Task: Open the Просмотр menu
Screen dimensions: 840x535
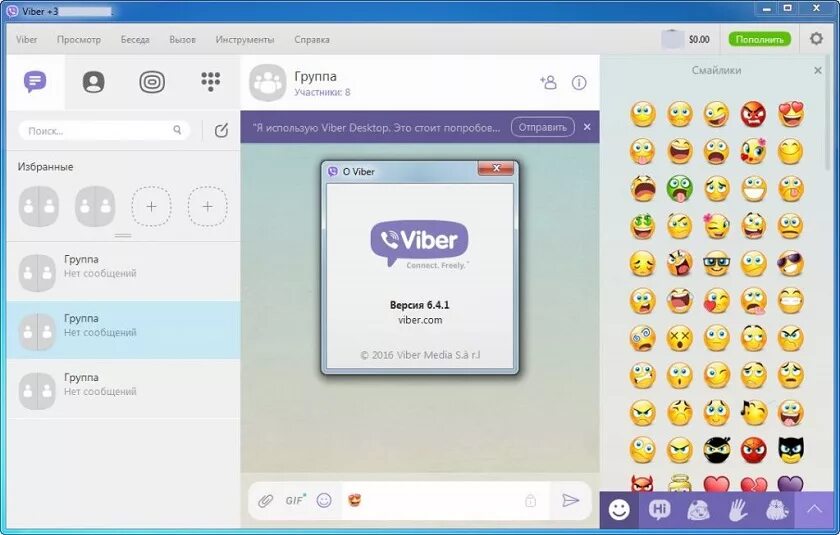Action: pos(79,39)
